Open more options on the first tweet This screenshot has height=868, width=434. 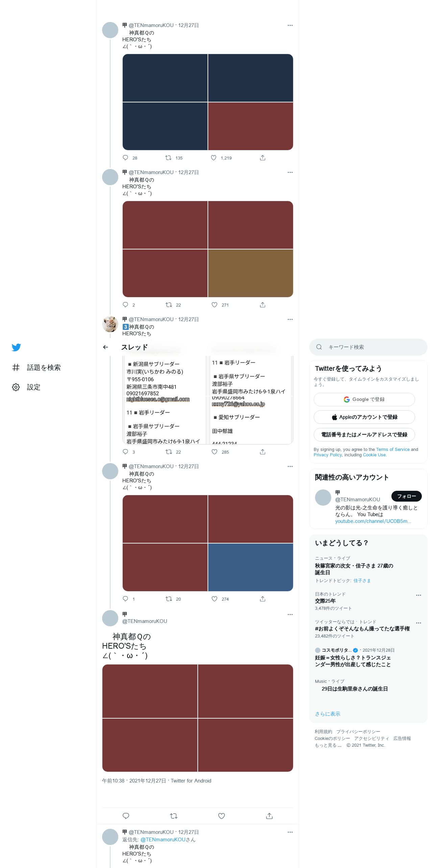pyautogui.click(x=290, y=25)
